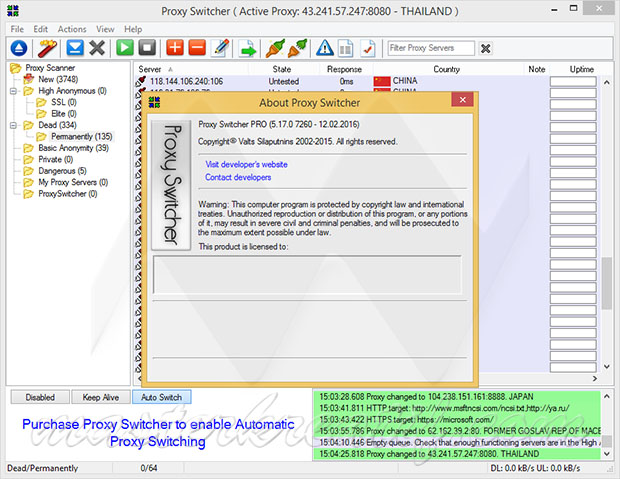Clear the proxy filter with X icon
The height and width of the screenshot is (479, 620).
tap(486, 48)
